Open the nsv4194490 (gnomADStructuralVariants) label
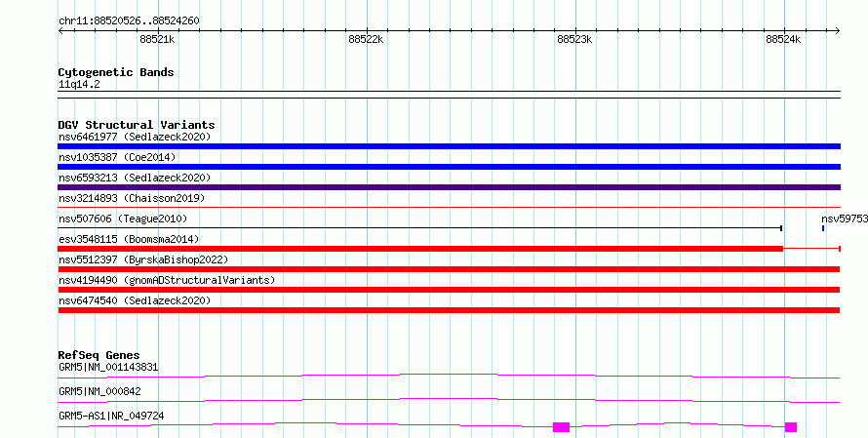The height and width of the screenshot is (438, 868). (167, 280)
